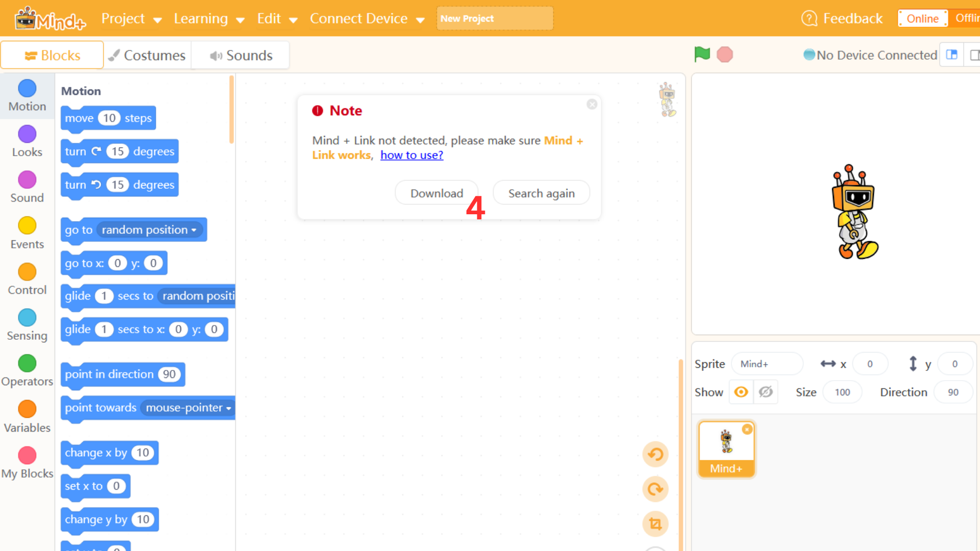
Task: Select the Operators category circle
Action: 27,363
